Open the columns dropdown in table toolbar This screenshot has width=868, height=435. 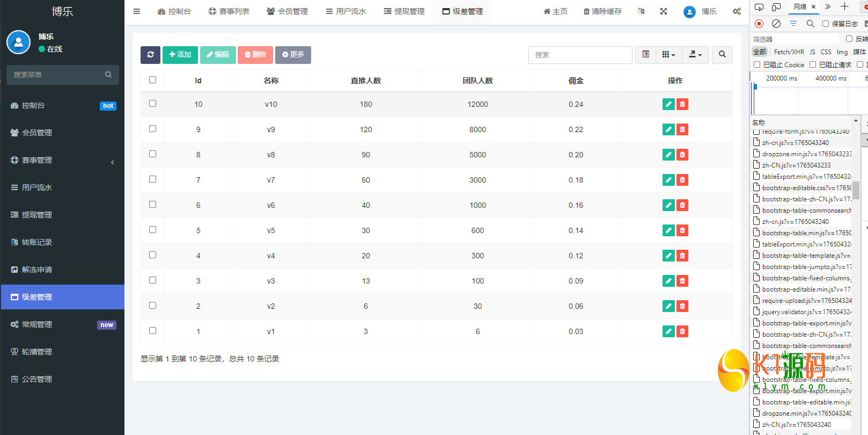tap(669, 55)
